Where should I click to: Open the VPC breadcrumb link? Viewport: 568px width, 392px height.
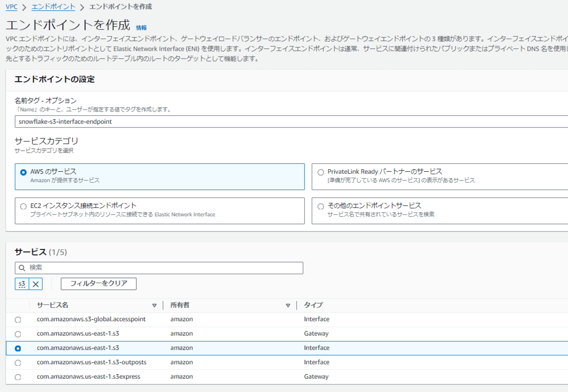pyautogui.click(x=11, y=7)
